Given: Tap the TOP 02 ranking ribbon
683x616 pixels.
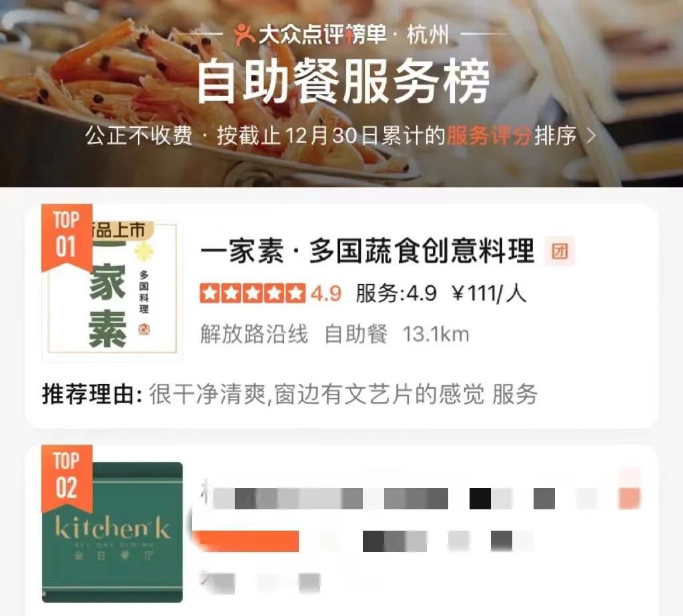Looking at the screenshot, I should 67,479.
